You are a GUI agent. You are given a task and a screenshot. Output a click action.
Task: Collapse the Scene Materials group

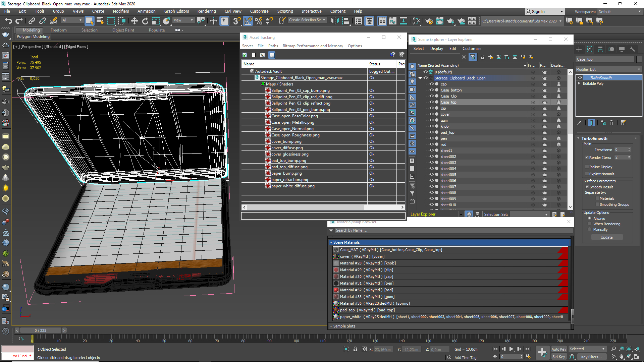(x=331, y=242)
